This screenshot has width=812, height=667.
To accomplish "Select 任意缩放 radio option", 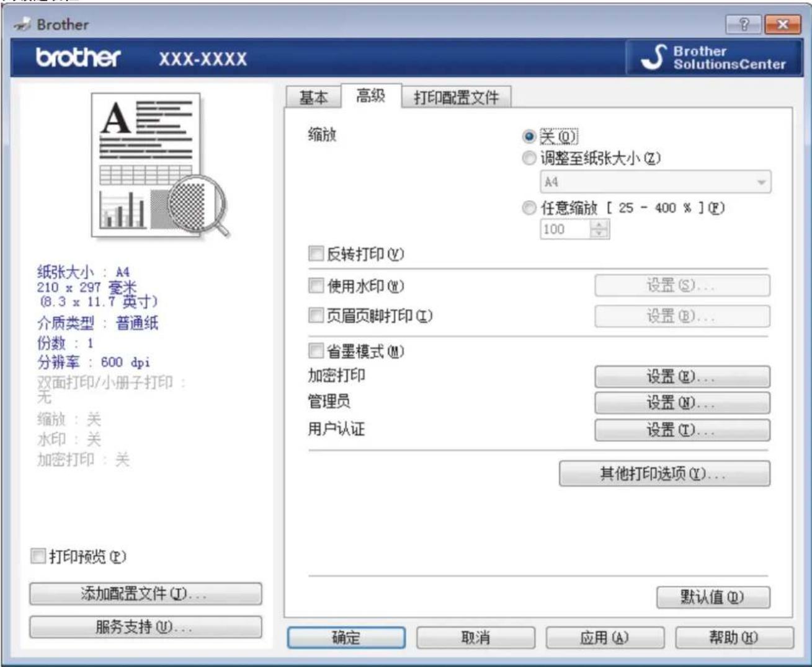I will point(529,208).
